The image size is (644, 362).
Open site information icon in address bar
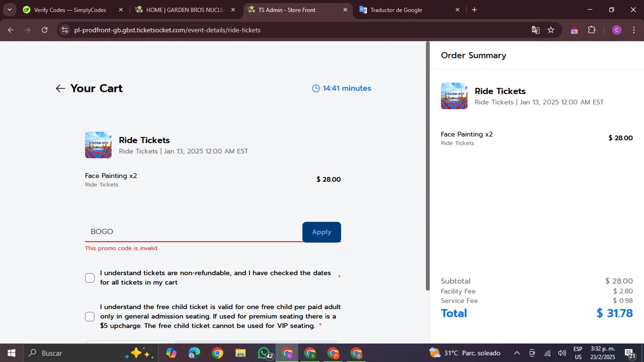click(x=65, y=30)
